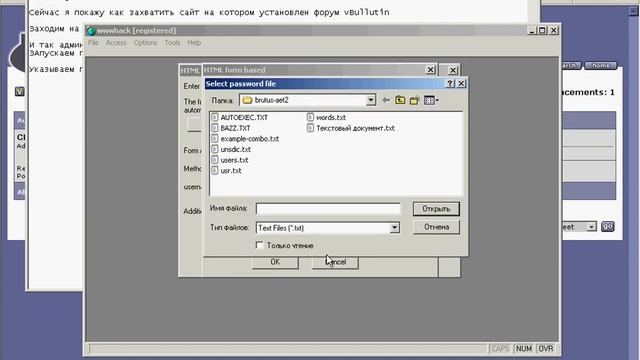Click the go button in forum page
This screenshot has height=360, width=640.
pos(607,227)
